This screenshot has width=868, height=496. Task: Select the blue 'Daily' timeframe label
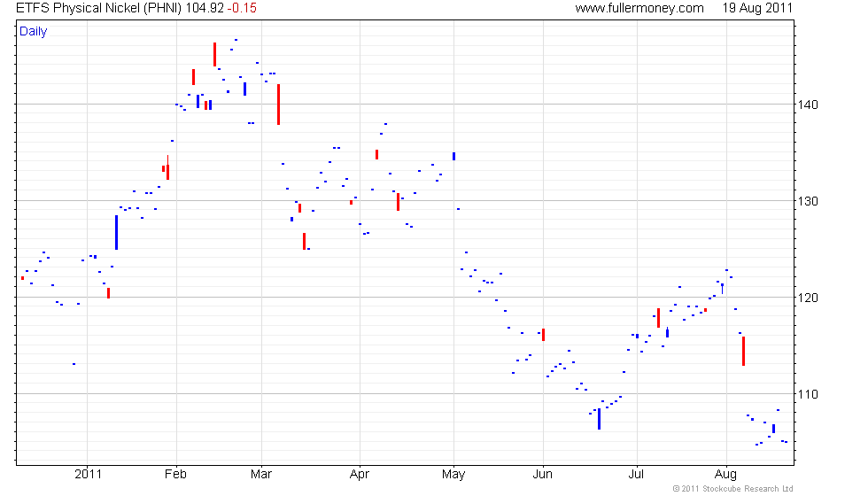pos(34,32)
